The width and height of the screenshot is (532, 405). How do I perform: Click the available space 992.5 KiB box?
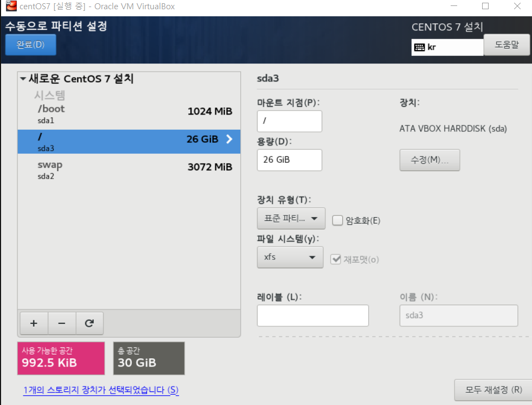pos(61,358)
